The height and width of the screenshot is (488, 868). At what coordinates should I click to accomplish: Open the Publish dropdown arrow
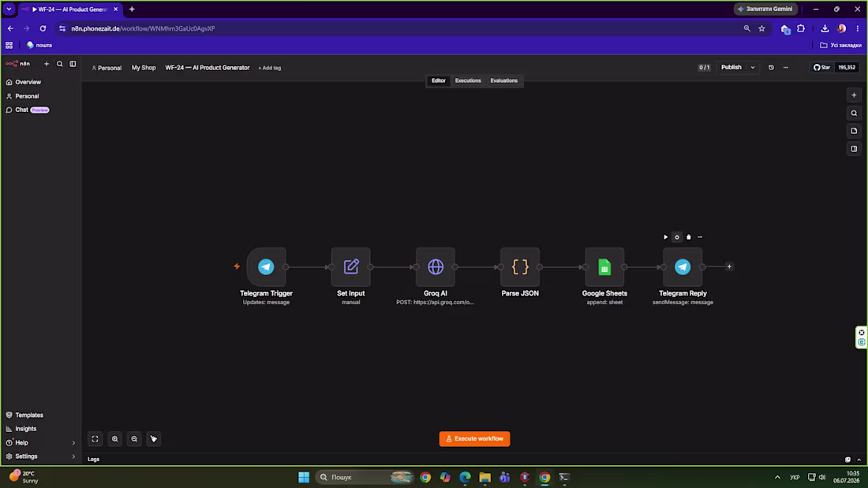click(753, 68)
